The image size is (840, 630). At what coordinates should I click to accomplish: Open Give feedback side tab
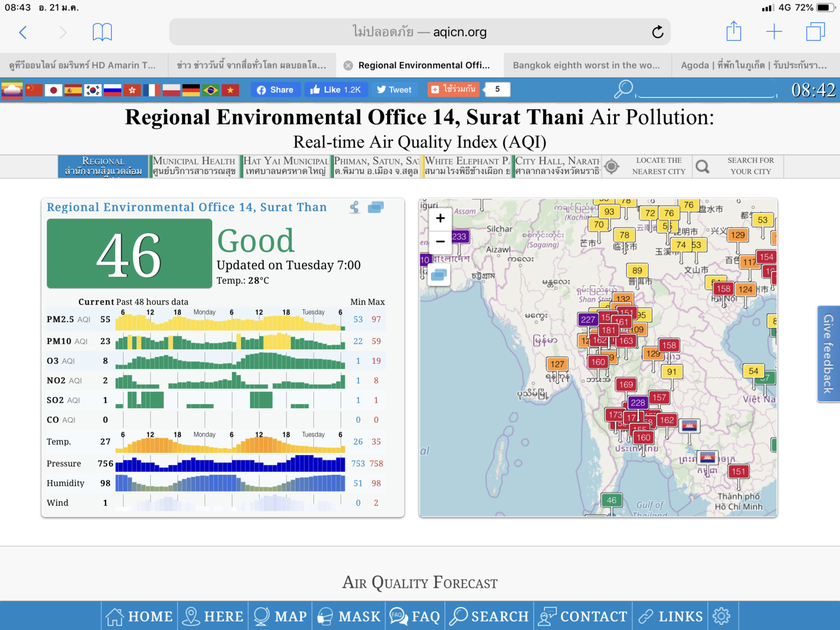tap(828, 354)
